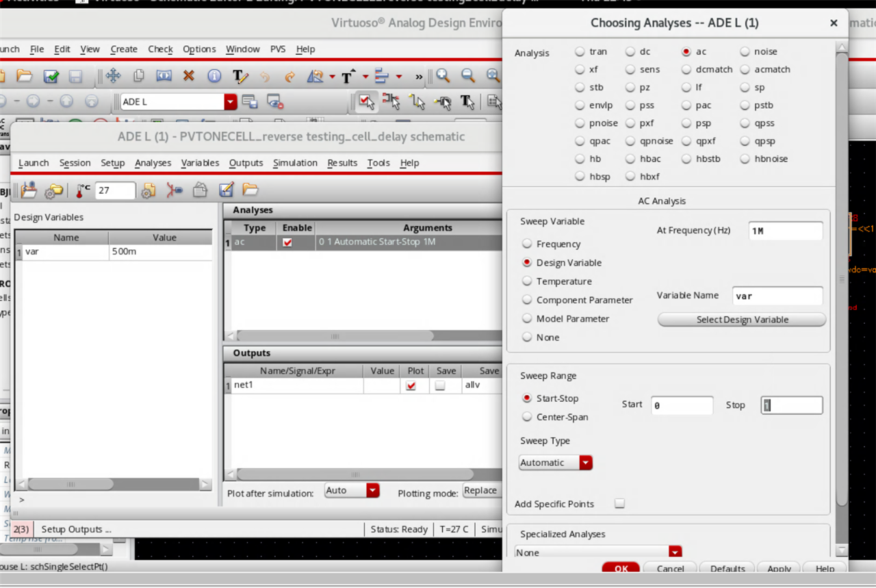Open the Outputs menu in ADE L
The image size is (876, 588).
pos(246,163)
